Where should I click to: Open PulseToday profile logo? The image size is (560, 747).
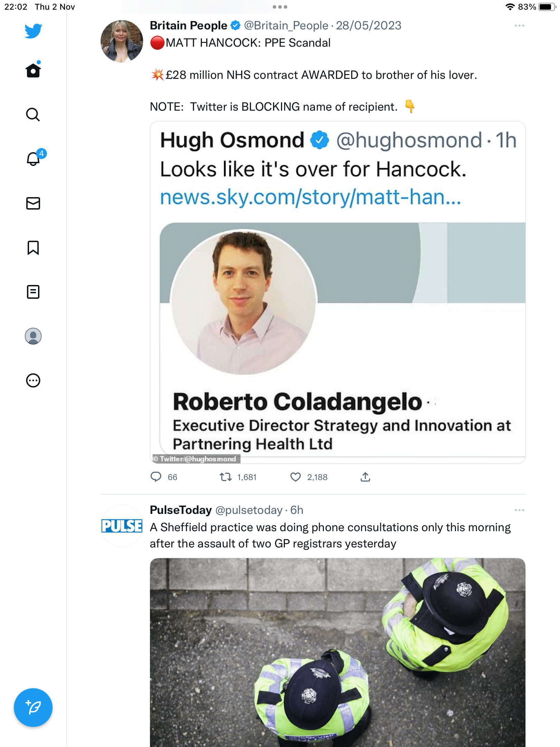pos(122,526)
